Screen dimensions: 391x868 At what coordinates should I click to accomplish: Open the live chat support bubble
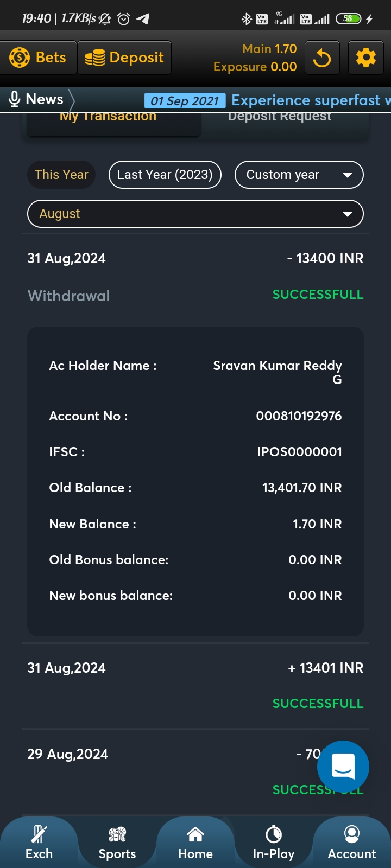click(343, 767)
